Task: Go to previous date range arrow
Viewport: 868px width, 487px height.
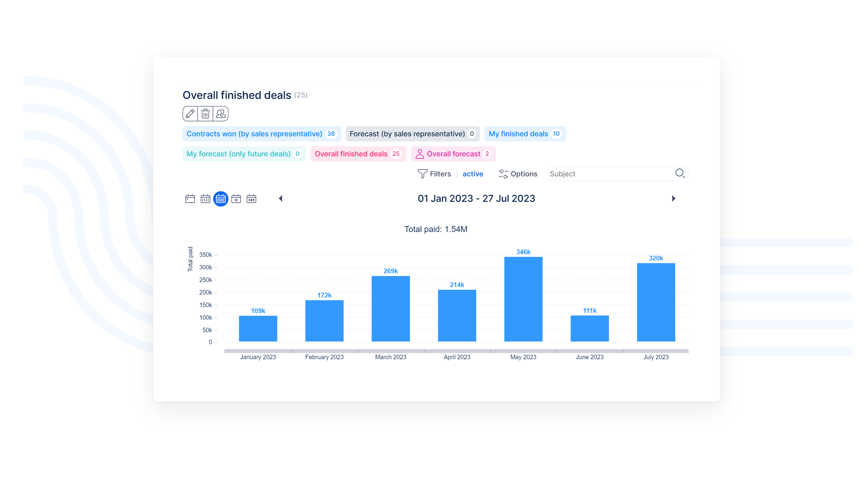Action: point(280,198)
